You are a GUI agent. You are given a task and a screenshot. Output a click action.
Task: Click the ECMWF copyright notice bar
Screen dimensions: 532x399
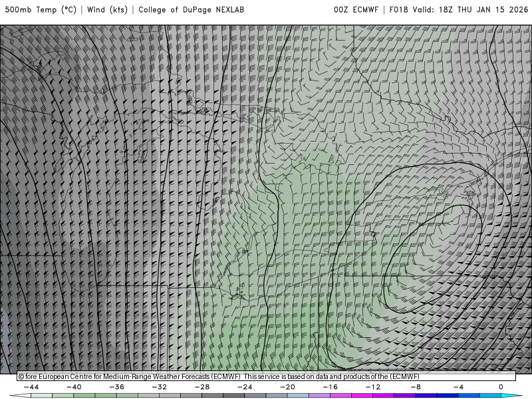tap(267, 376)
